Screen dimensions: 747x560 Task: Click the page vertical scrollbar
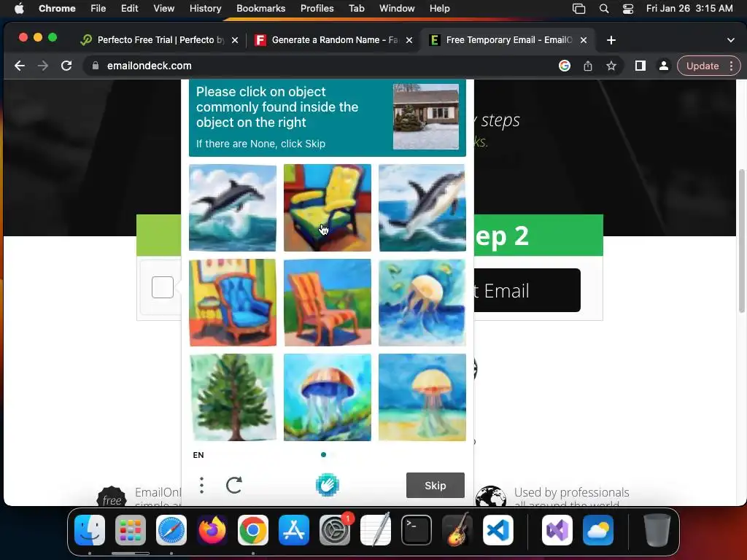tap(741, 241)
